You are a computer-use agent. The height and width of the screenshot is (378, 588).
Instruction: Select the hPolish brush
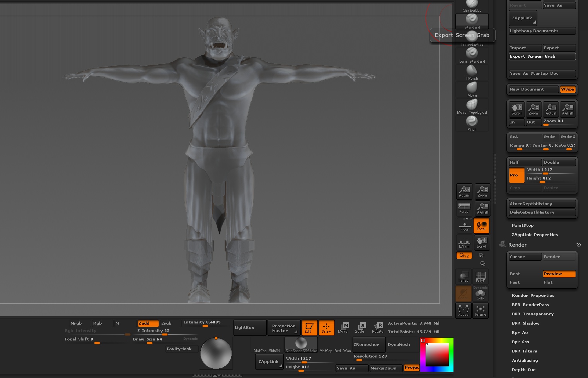pos(472,72)
